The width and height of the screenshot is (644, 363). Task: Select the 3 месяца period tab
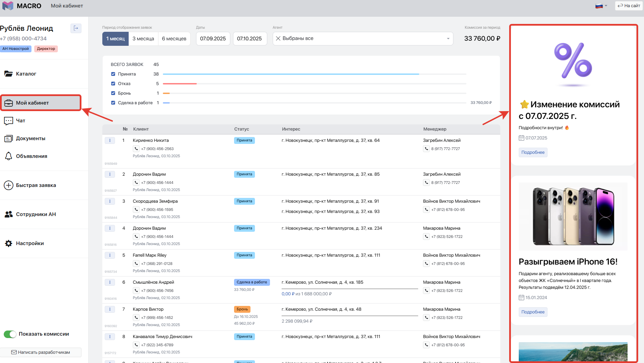point(143,39)
